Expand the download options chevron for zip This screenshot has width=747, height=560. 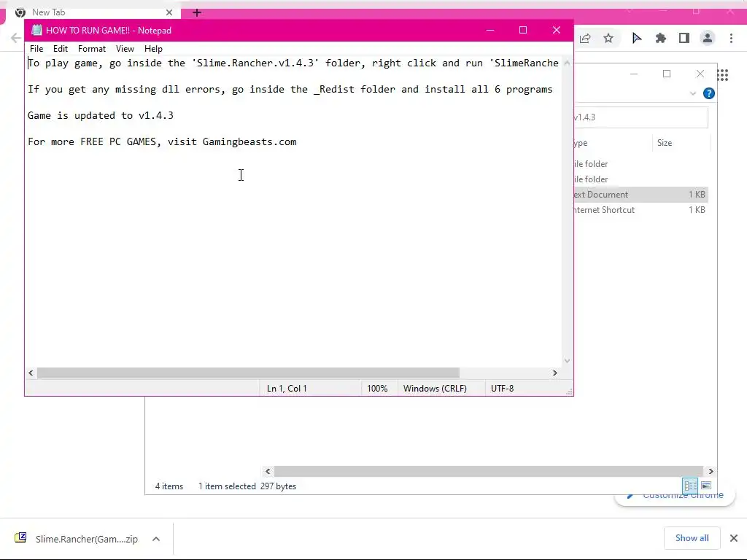click(x=156, y=539)
